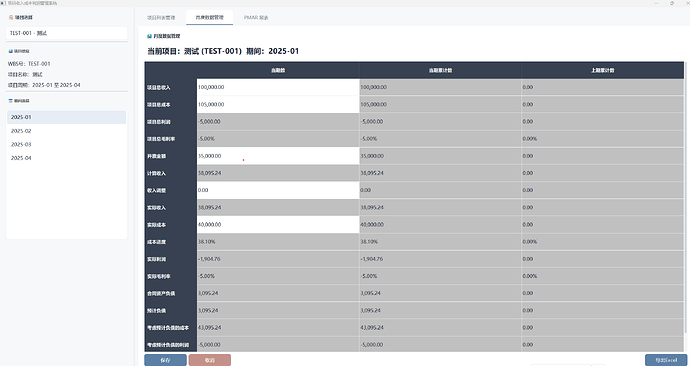Click the 当期累计数 column header
The height and width of the screenshot is (366, 690).
click(440, 70)
